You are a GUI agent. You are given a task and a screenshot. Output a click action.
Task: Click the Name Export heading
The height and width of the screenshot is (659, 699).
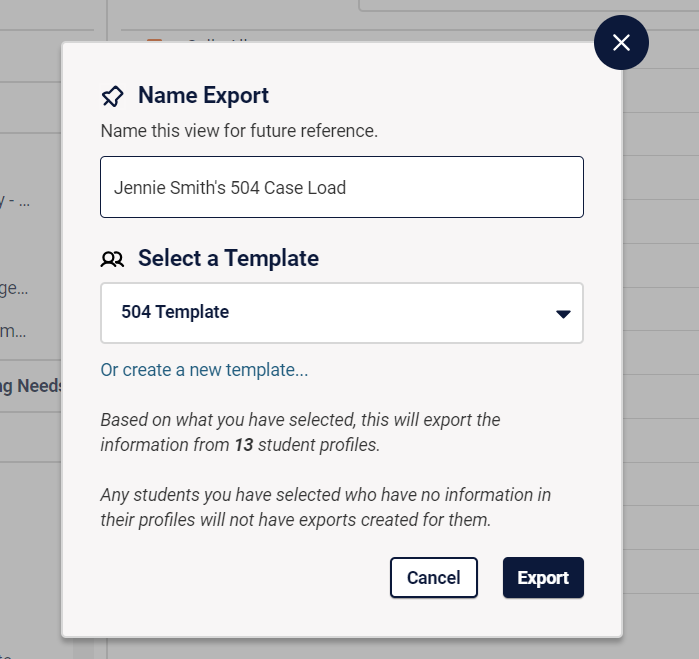coord(203,95)
